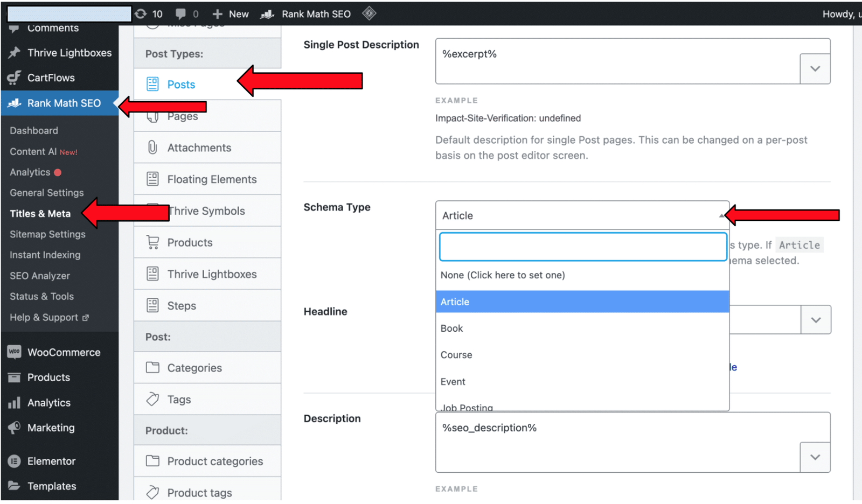Click the Products cart icon in settings tabs
Screen dimensions: 862x504
(x=153, y=243)
